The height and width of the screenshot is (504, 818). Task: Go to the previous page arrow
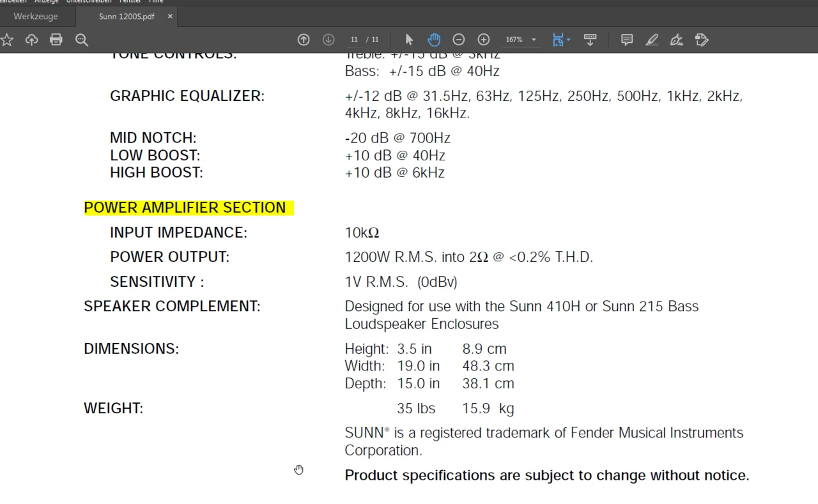pos(304,40)
